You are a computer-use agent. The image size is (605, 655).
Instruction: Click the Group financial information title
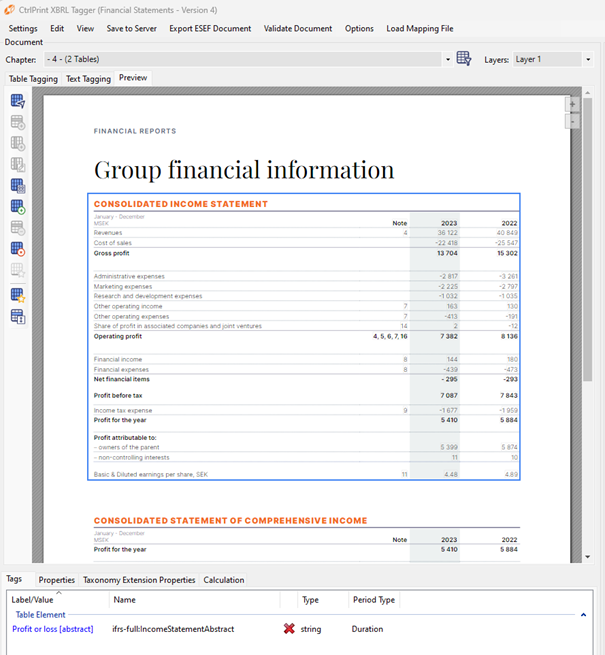[244, 170]
